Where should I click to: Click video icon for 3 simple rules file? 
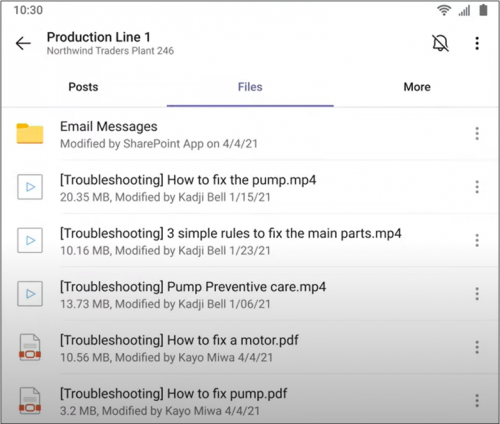pyautogui.click(x=30, y=240)
